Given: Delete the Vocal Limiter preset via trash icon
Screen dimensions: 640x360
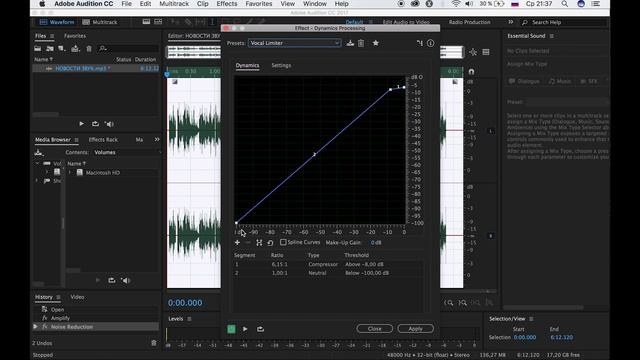Looking at the screenshot, I should [x=361, y=43].
